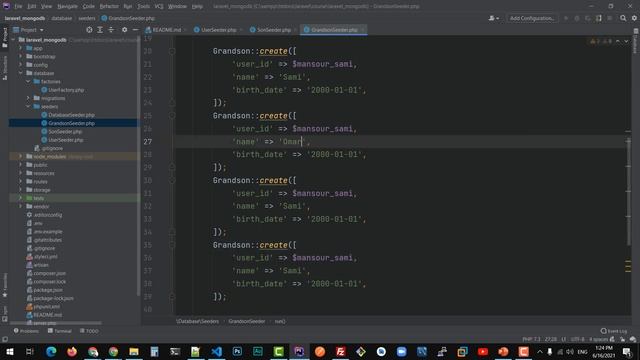Expand the node_modules folder
Viewport: 640px width, 360px height.
[20, 156]
